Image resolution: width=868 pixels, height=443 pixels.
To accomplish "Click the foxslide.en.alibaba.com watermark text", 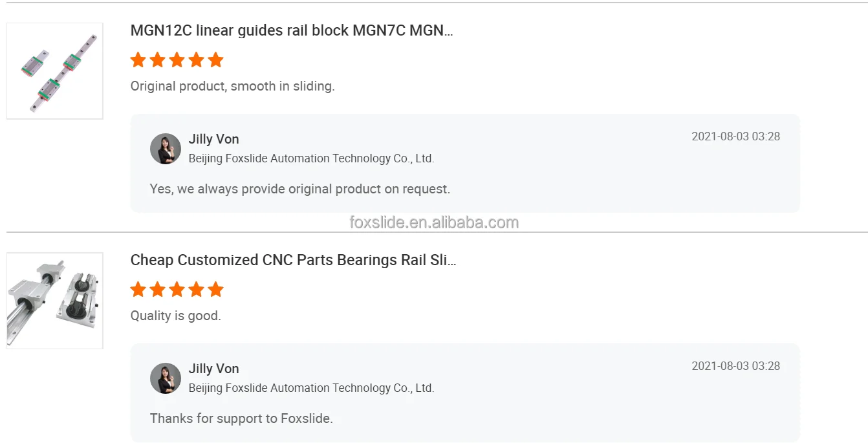I will click(x=434, y=222).
